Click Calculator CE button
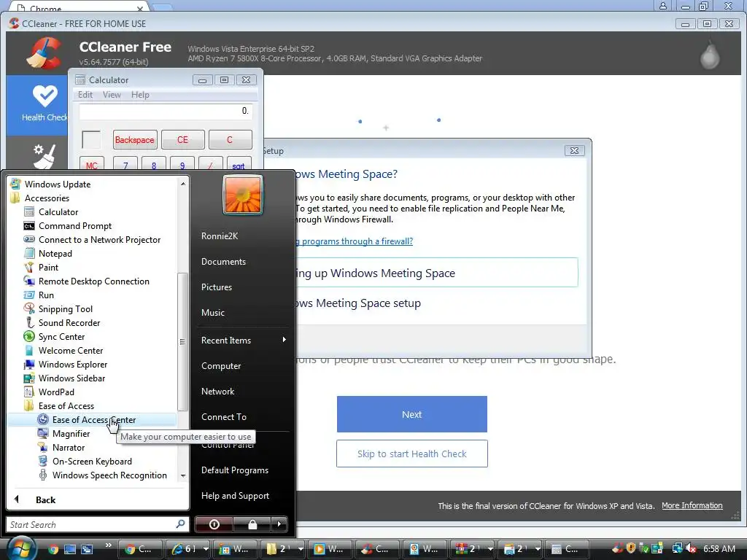The height and width of the screenshot is (560, 747). [x=183, y=139]
